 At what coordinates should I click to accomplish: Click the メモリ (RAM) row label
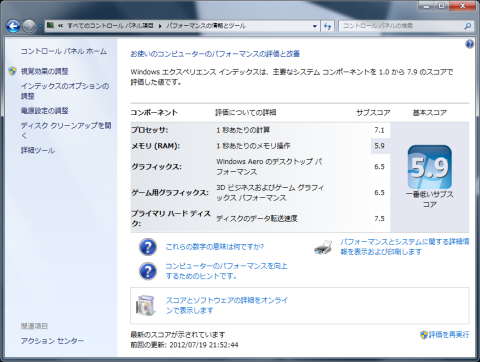[x=155, y=146]
